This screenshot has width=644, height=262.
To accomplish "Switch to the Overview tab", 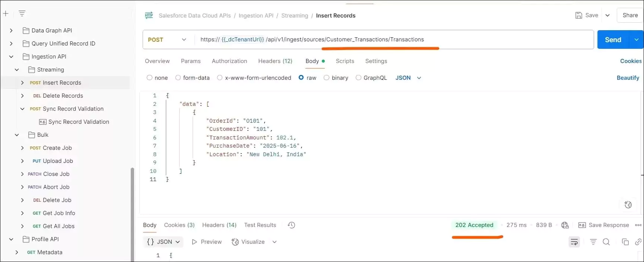I will click(x=157, y=61).
